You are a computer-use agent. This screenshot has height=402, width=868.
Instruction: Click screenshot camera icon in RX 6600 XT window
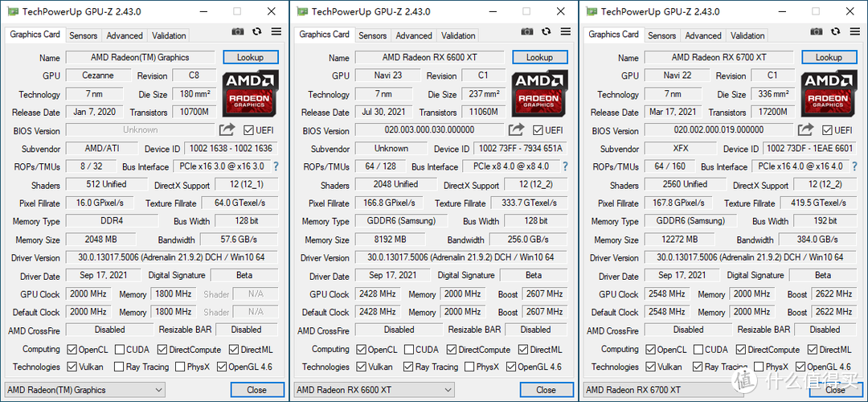(527, 31)
